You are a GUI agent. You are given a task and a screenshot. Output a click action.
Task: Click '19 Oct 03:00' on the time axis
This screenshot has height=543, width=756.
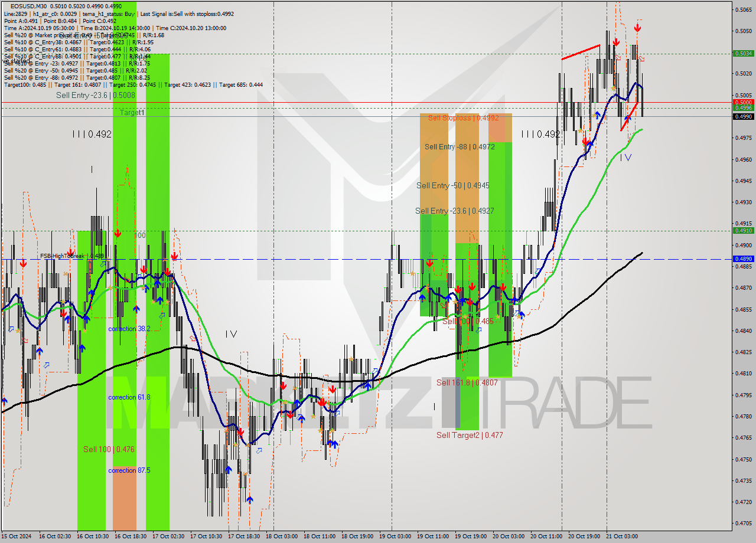(x=395, y=537)
